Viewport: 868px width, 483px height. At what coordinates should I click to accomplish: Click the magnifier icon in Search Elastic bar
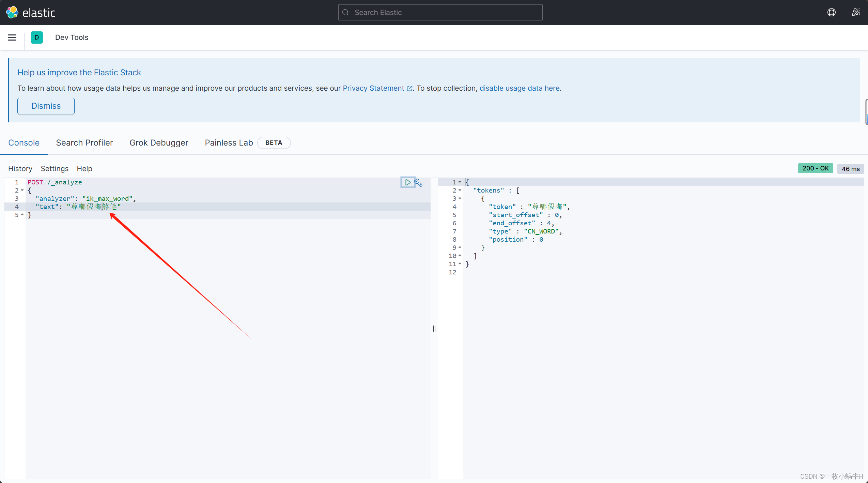345,12
